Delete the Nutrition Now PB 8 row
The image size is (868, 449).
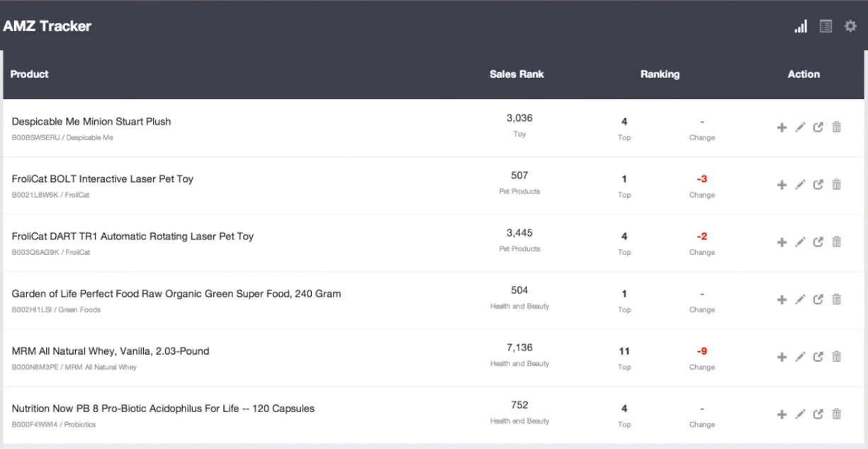click(837, 414)
